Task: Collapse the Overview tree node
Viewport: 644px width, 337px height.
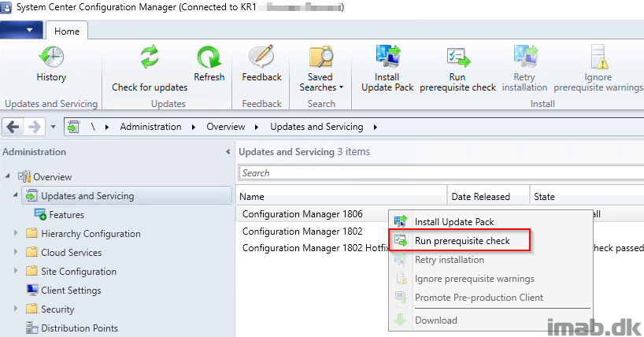Action: tap(7, 176)
